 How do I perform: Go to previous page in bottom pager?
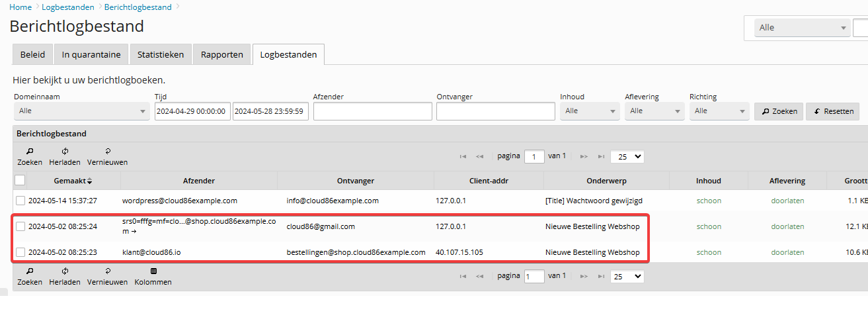480,276
